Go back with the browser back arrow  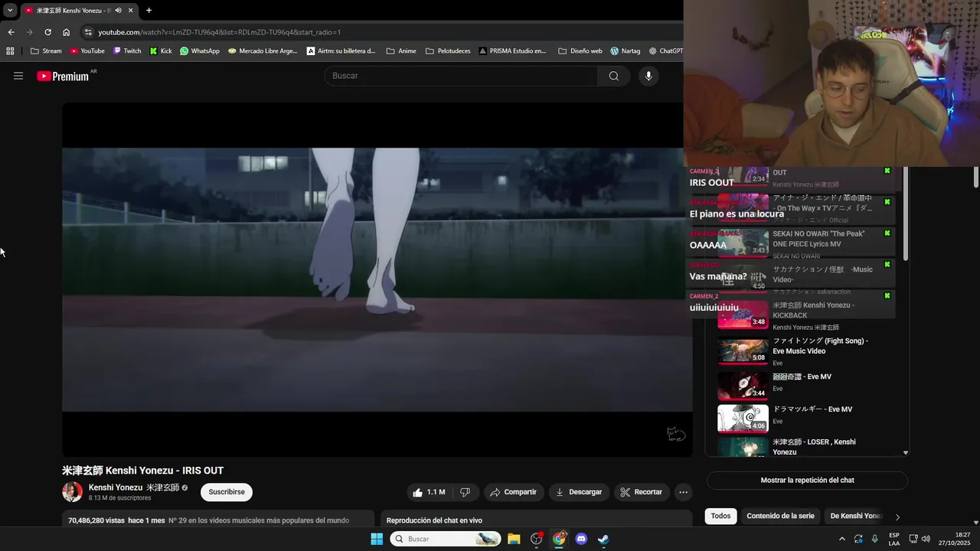coord(11,32)
